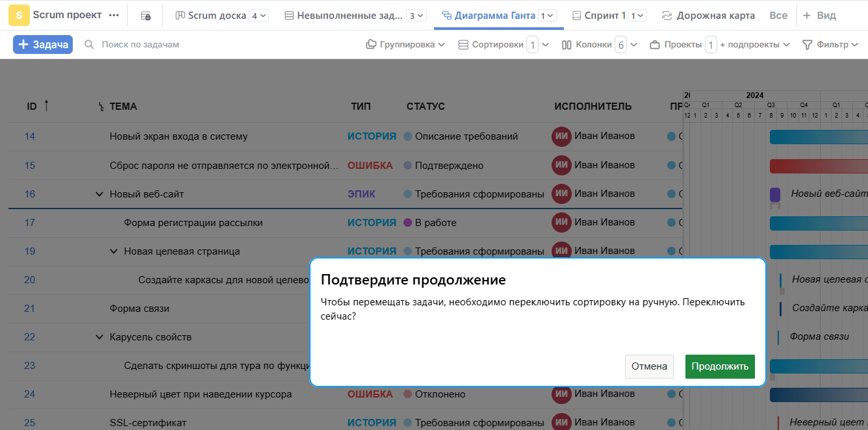
Task: Toggle ID column sort arrow
Action: tap(46, 105)
